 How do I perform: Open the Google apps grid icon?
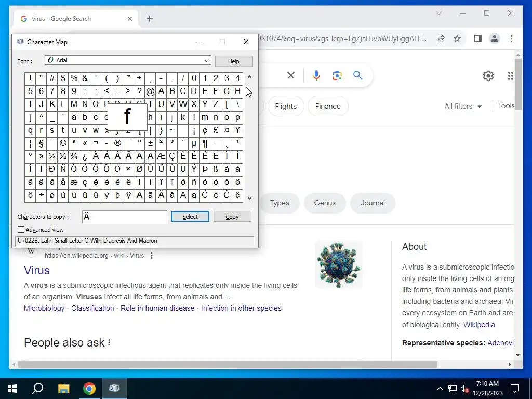[x=510, y=76]
